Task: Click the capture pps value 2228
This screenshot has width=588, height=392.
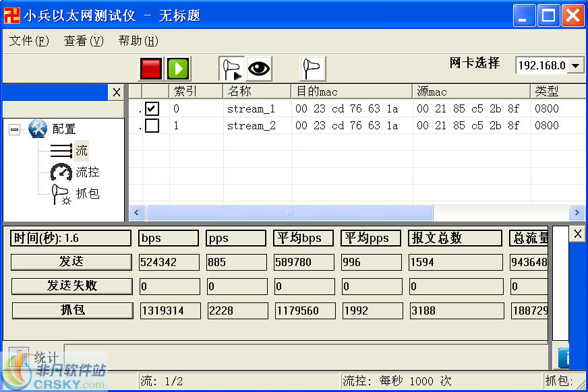Action: click(238, 311)
